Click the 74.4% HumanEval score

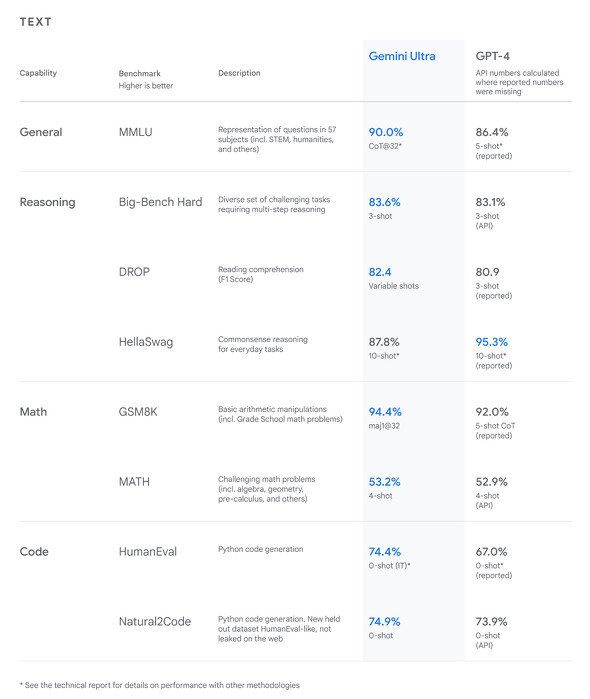[384, 551]
